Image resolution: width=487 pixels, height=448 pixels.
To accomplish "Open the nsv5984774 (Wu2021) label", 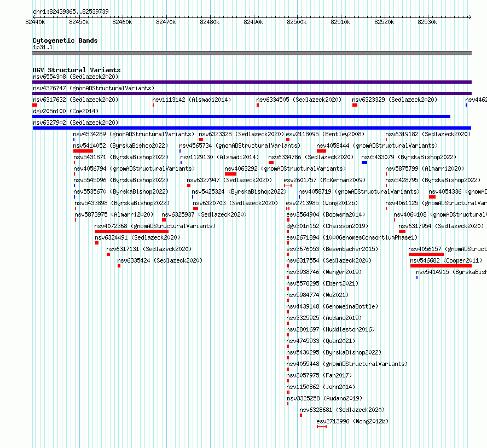I will tap(317, 295).
